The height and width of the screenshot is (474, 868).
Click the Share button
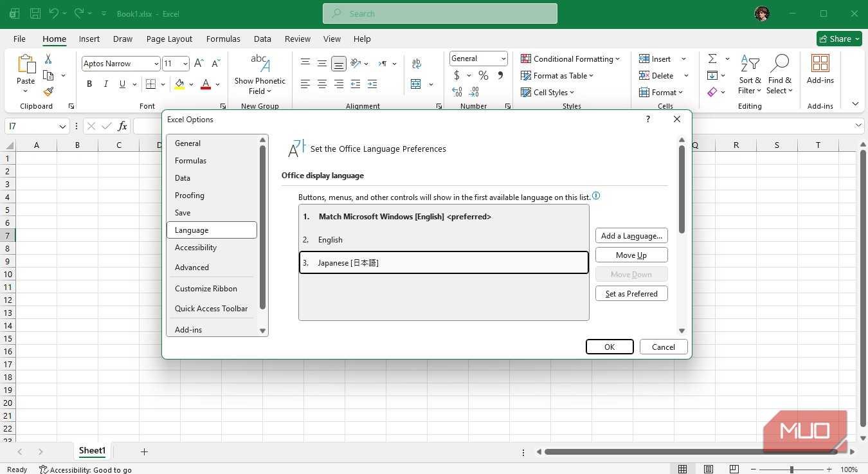click(x=839, y=39)
